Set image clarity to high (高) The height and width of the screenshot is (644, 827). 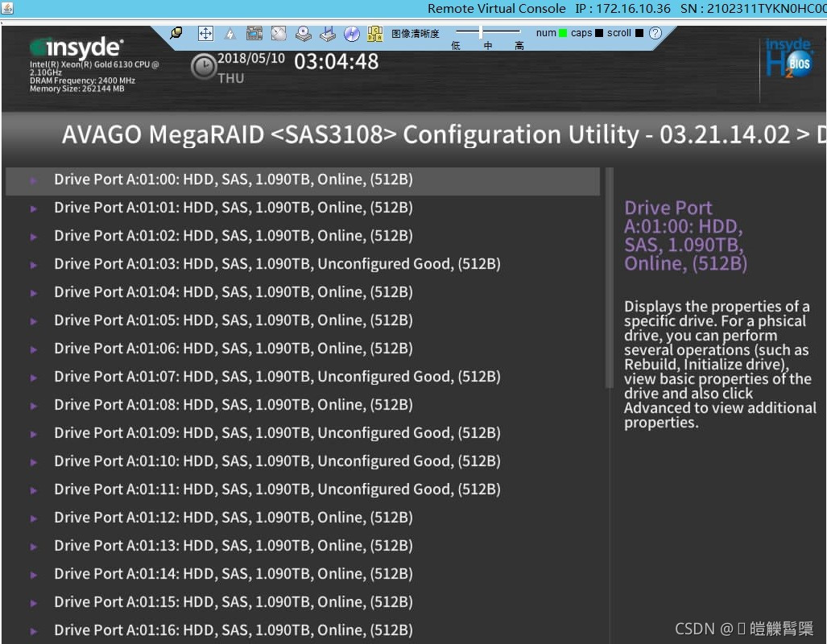pos(519,46)
